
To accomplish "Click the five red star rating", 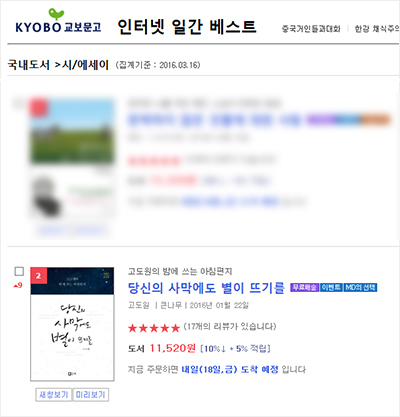I will click(154, 328).
